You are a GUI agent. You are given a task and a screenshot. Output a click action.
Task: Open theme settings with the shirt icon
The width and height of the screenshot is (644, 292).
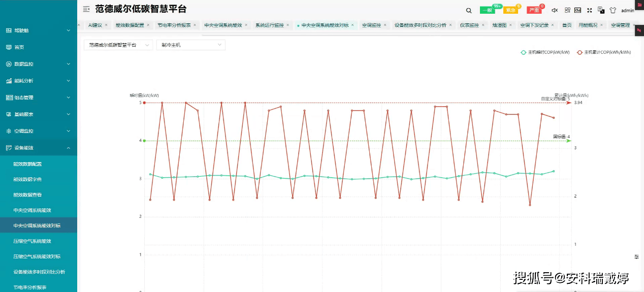tap(613, 10)
